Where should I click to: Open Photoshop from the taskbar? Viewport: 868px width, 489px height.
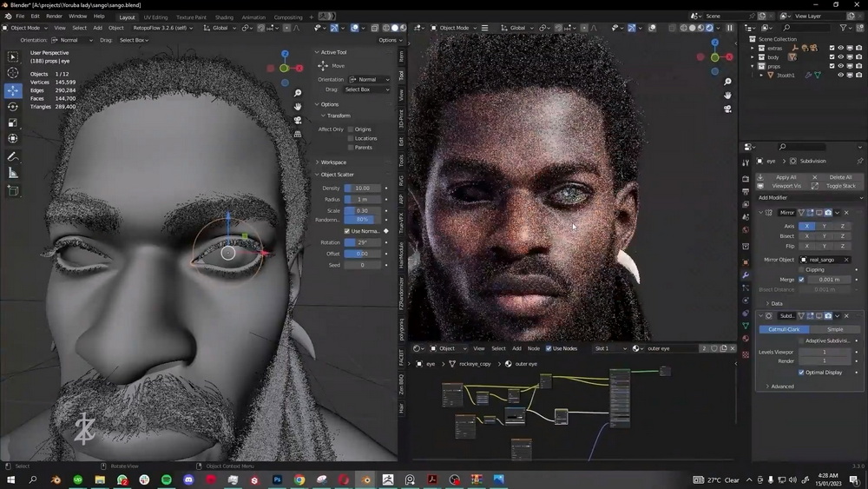coord(278,479)
